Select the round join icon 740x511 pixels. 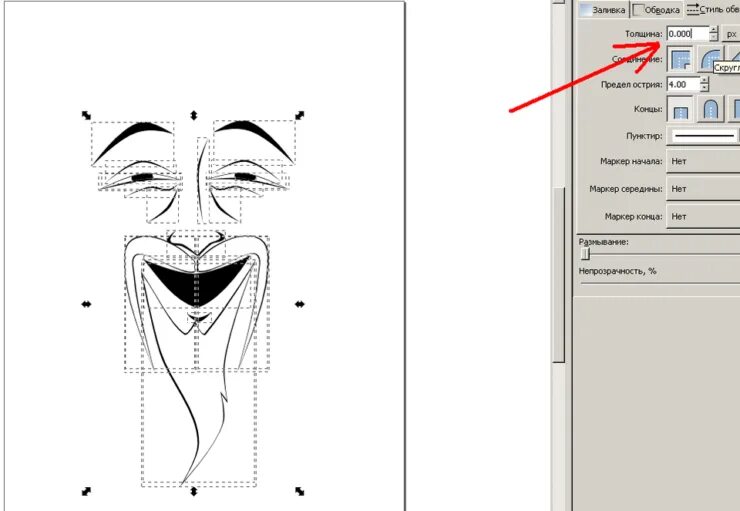pos(710,59)
